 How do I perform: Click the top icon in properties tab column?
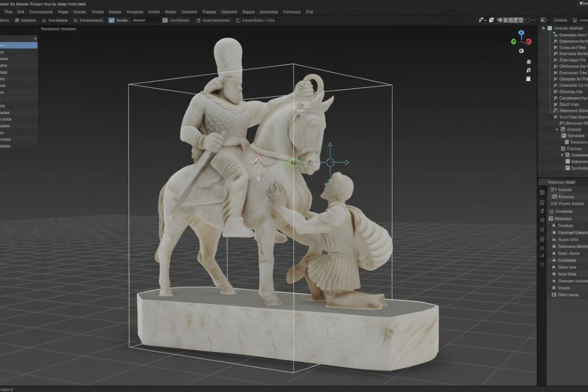(x=542, y=192)
